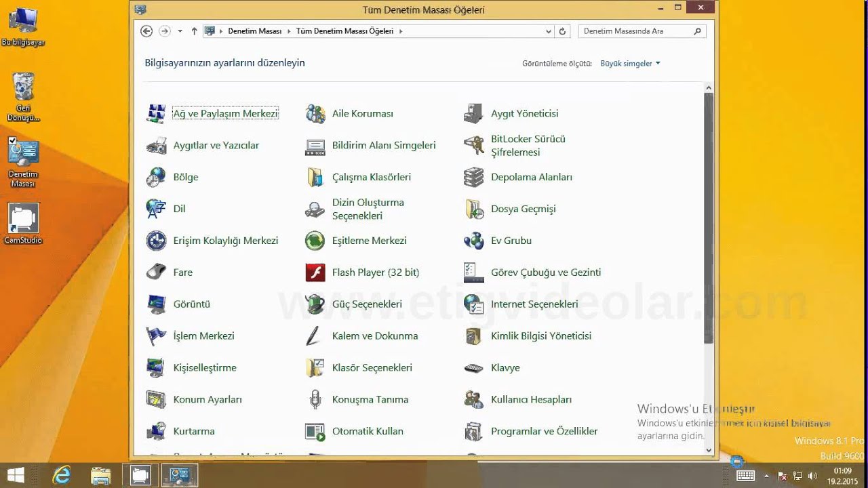The image size is (868, 488).
Task: Open the Windows Start button
Action: click(16, 475)
